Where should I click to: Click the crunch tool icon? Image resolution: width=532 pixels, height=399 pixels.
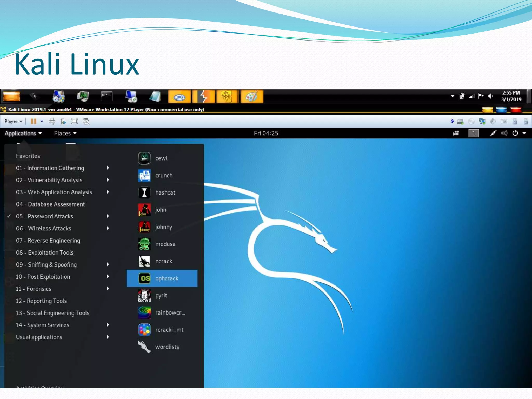pyautogui.click(x=144, y=175)
